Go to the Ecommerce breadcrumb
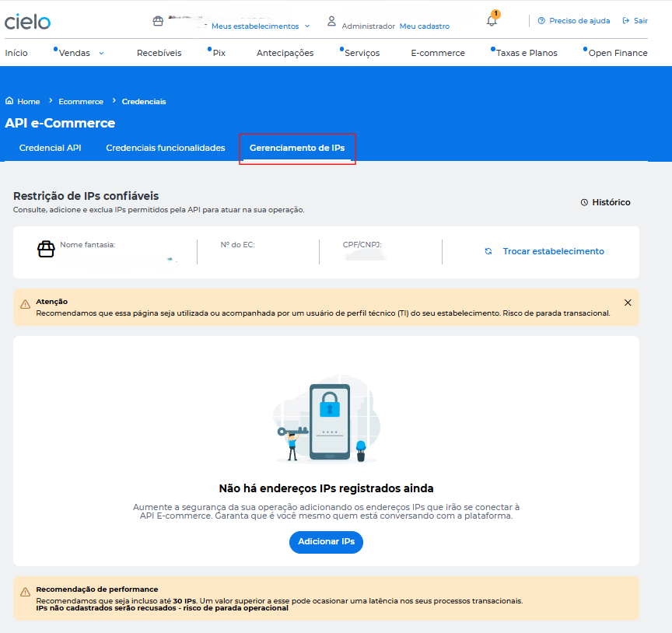This screenshot has height=633, width=672. tap(81, 102)
